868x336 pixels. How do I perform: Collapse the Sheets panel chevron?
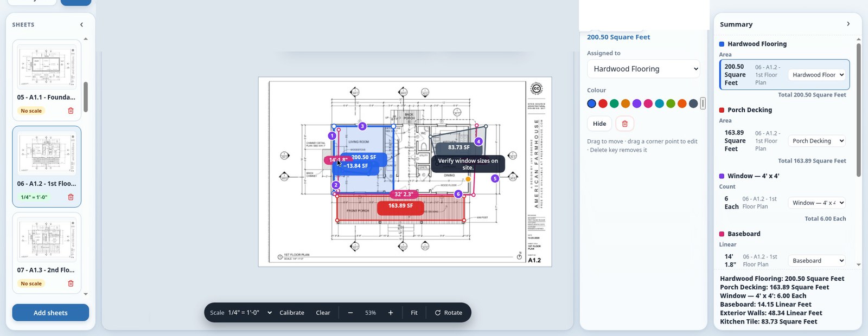tap(82, 25)
